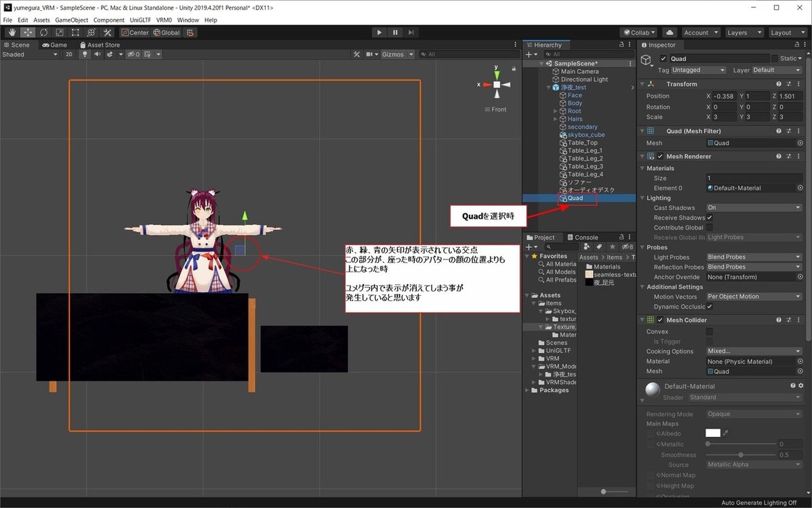
Task: Select the Scale tool in toolbar
Action: tap(59, 33)
